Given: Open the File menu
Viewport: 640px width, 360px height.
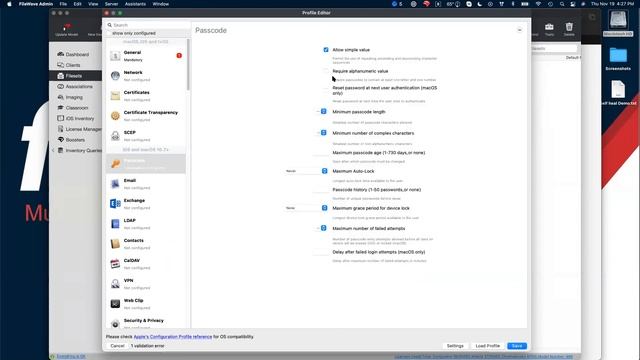Looking at the screenshot, I should pos(63,4).
